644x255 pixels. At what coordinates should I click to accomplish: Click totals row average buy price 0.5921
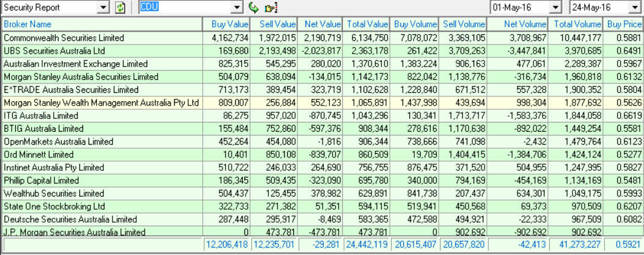[x=629, y=245]
